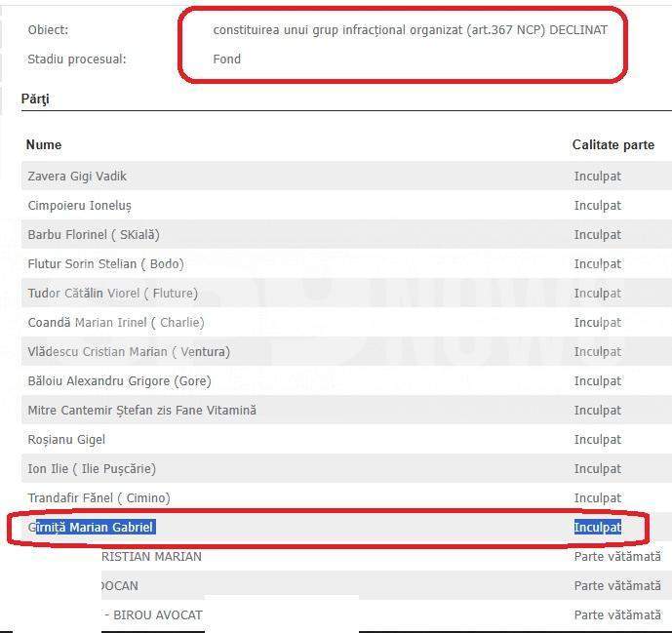Select the Zavera Gigi Vadik row
The image size is (672, 633).
tap(77, 177)
